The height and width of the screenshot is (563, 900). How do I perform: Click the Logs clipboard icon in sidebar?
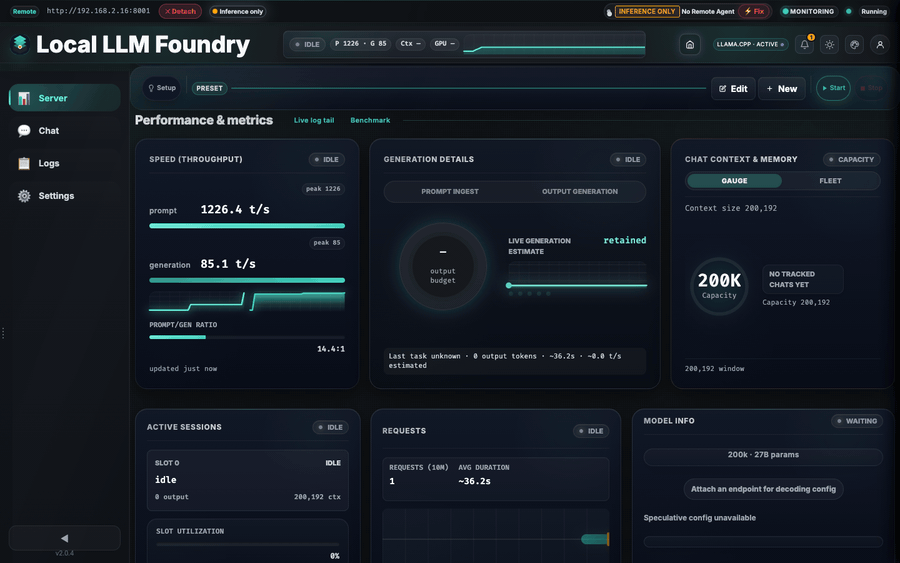coord(24,164)
